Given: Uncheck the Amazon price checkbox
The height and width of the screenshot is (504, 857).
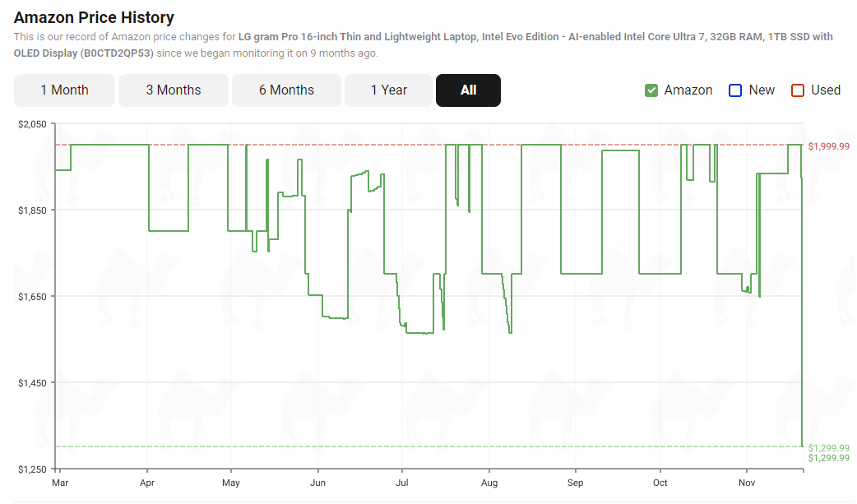Looking at the screenshot, I should click(651, 90).
